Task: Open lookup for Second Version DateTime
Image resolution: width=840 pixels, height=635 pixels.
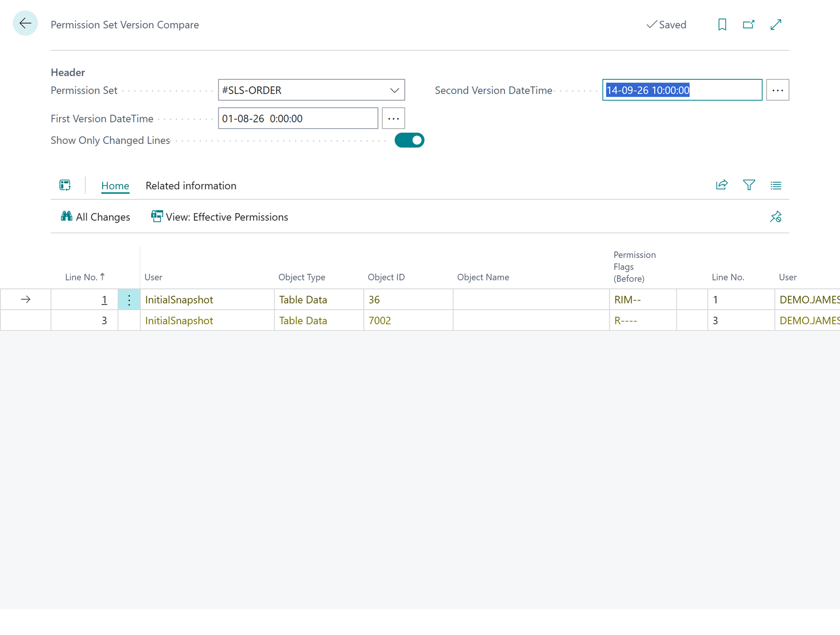Action: pos(778,90)
